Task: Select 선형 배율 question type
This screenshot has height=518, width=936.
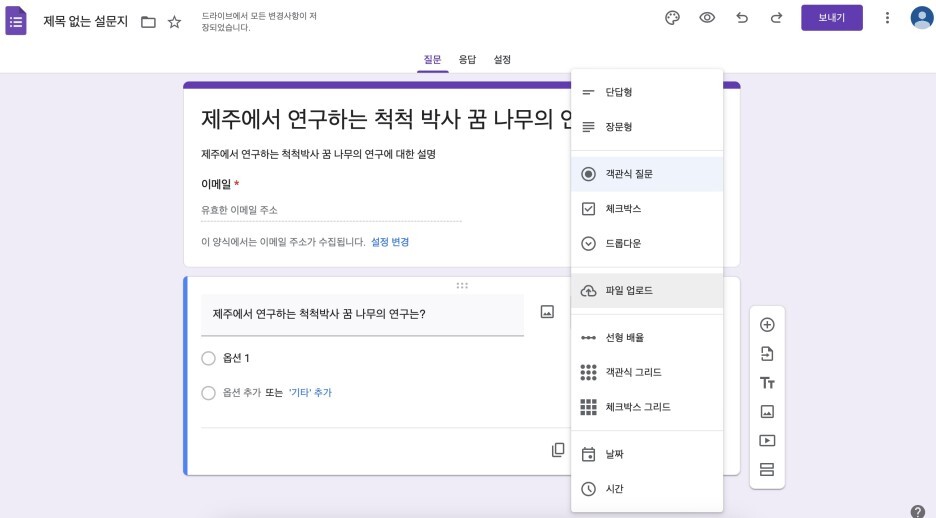Action: [647, 337]
